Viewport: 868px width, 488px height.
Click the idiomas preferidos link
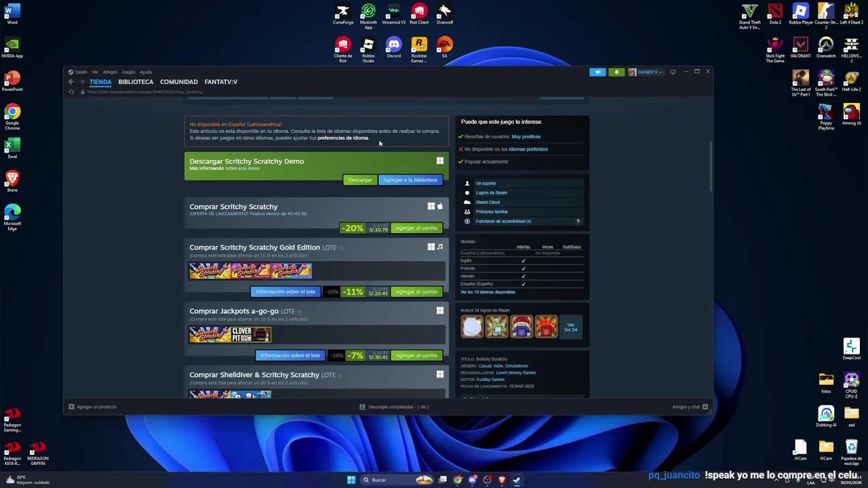pyautogui.click(x=528, y=149)
